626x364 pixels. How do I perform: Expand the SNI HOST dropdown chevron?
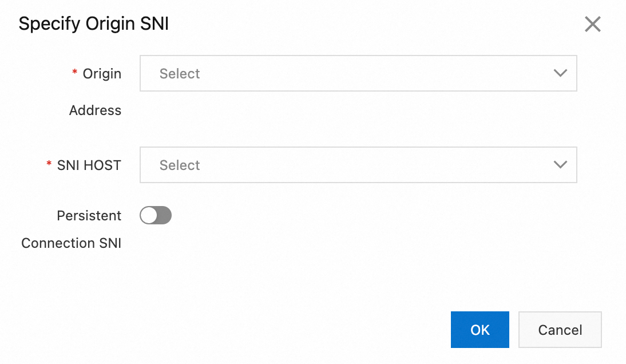[x=560, y=165]
